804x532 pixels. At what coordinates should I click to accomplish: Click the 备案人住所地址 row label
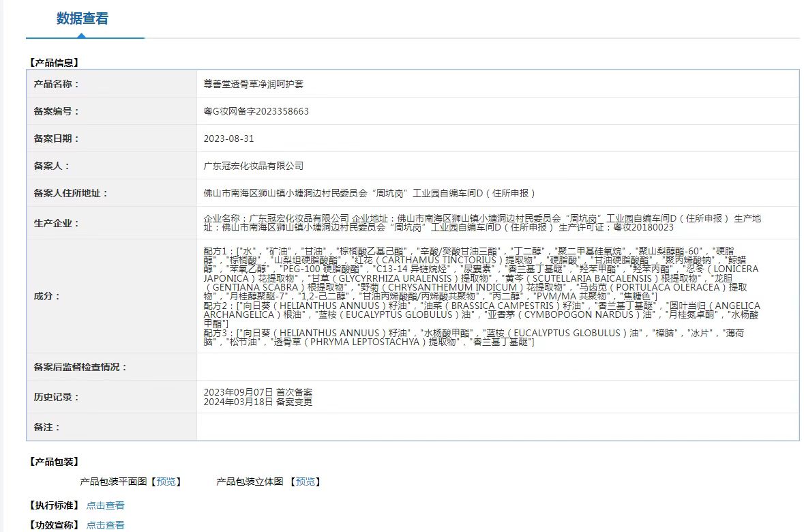(71, 193)
